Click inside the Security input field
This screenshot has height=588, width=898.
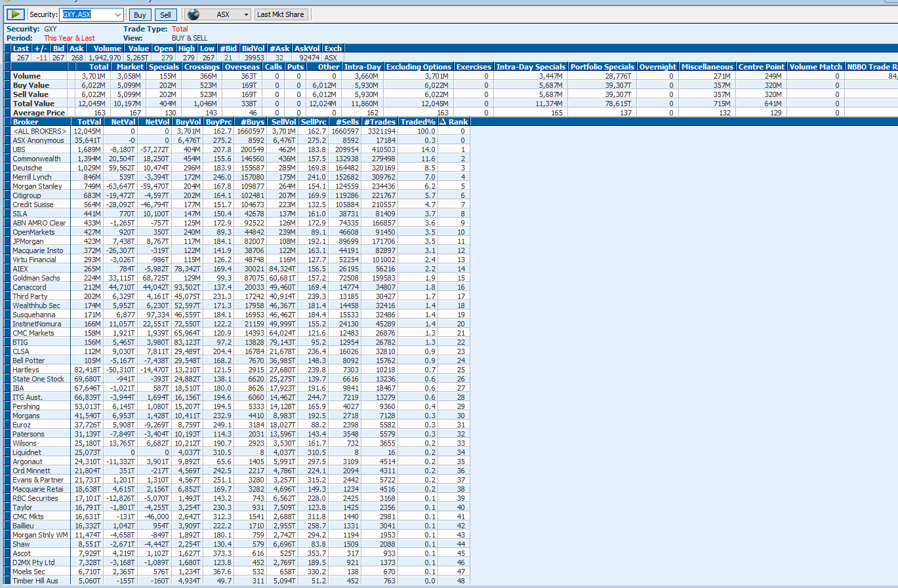click(x=86, y=14)
